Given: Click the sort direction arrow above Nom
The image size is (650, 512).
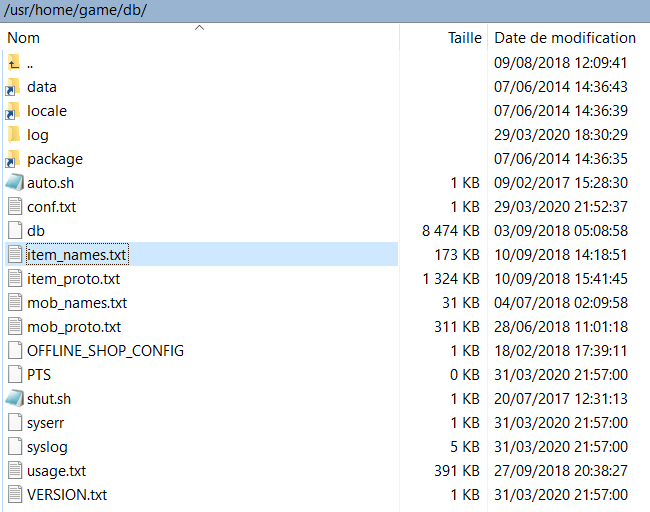Looking at the screenshot, I should click(x=199, y=28).
